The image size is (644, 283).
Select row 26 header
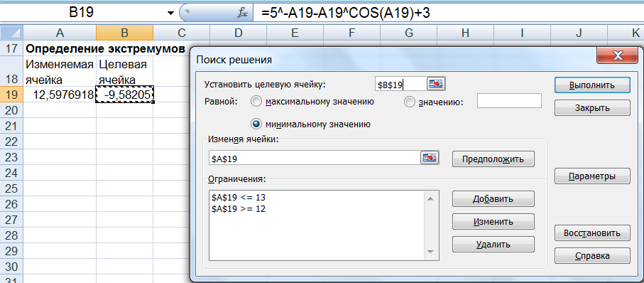[12, 204]
